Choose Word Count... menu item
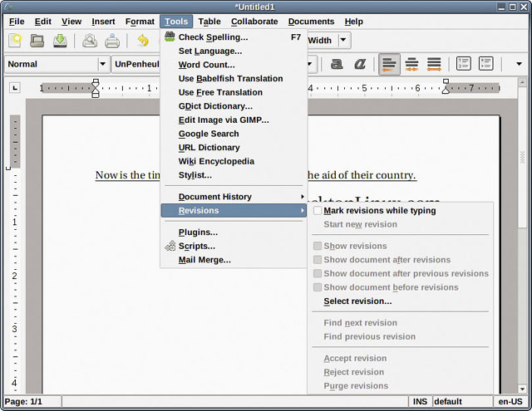 tap(234, 65)
